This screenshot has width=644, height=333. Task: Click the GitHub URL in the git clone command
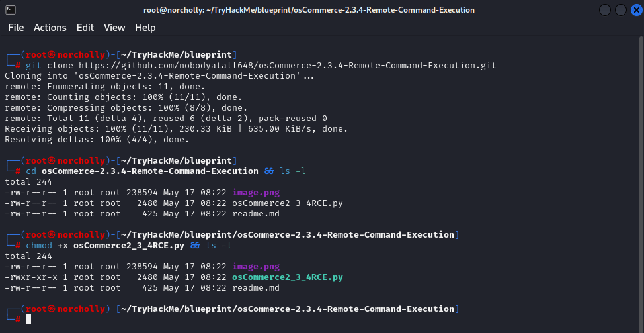(287, 66)
